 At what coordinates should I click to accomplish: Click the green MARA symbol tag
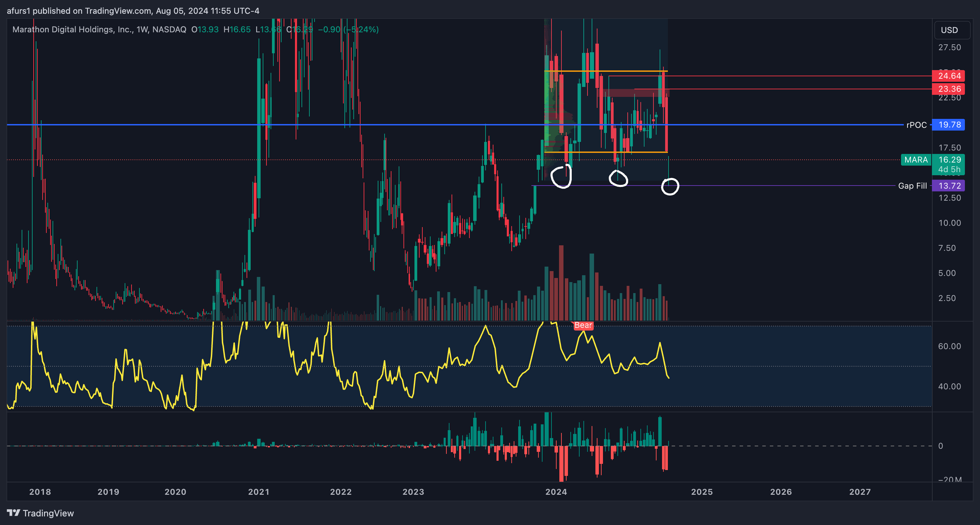pos(916,160)
